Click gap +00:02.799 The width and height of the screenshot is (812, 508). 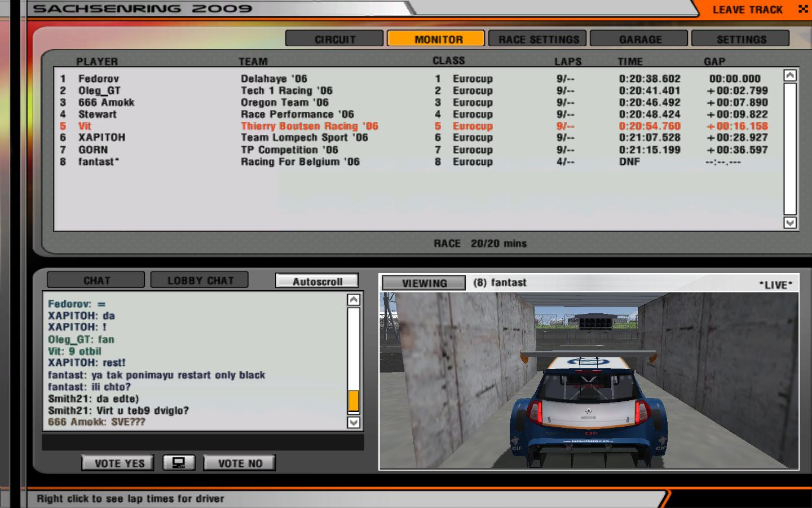click(x=738, y=90)
